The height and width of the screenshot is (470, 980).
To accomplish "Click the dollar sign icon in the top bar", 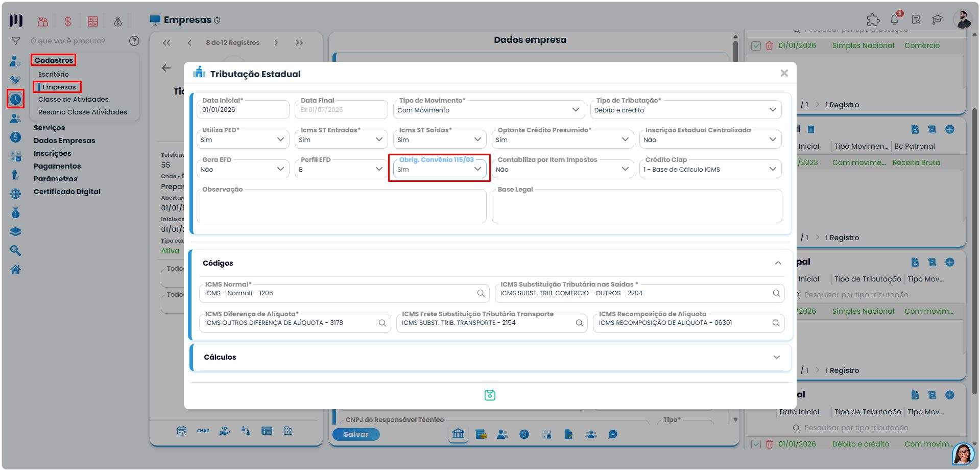I will [x=68, y=21].
